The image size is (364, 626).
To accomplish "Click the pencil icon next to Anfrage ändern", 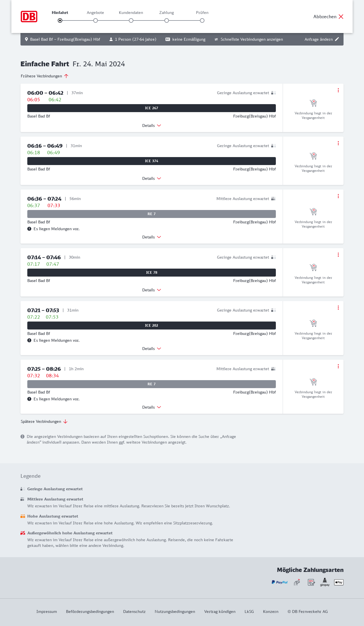I will tap(337, 39).
